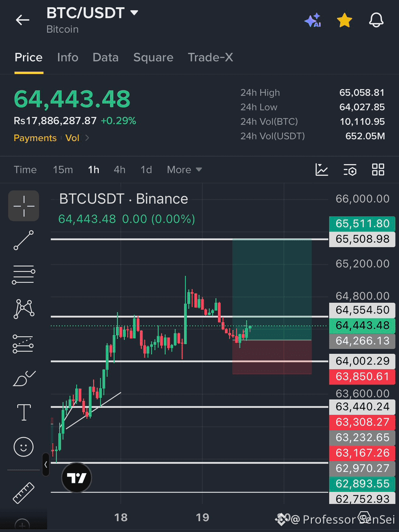This screenshot has width=399, height=532.
Task: Select the Time chart interval
Action: 25,169
